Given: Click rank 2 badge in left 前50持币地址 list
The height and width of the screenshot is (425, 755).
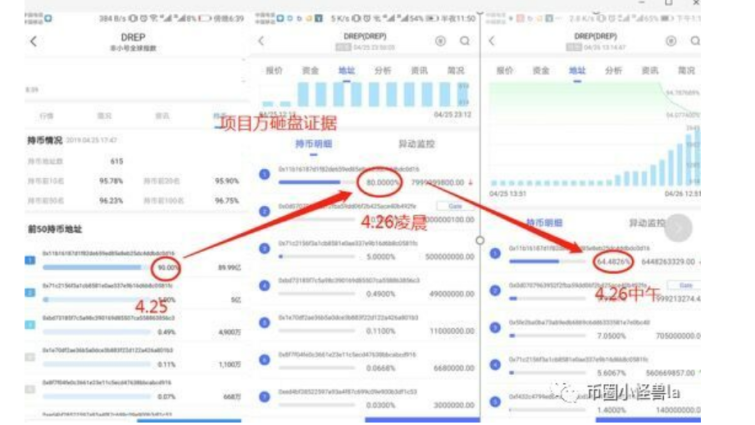Looking at the screenshot, I should click(30, 293).
